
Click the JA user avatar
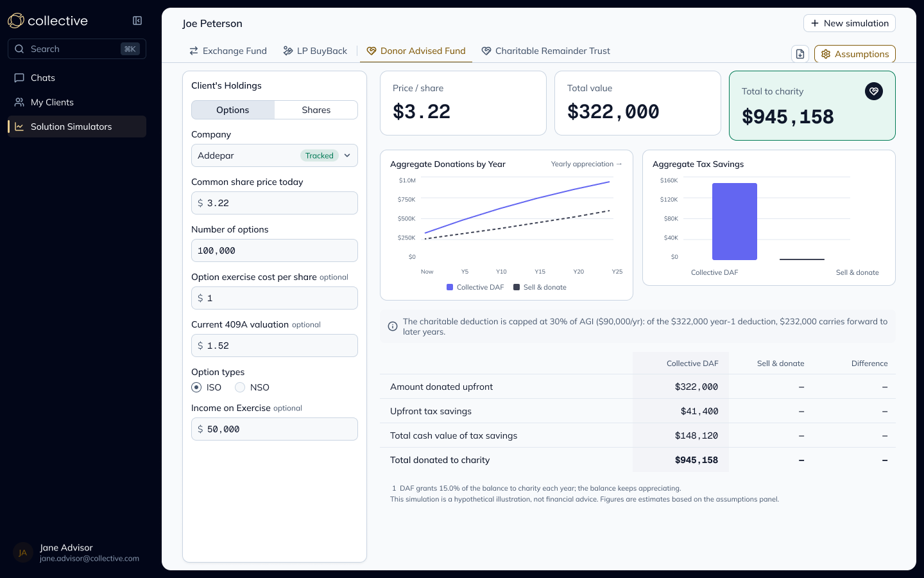[23, 552]
